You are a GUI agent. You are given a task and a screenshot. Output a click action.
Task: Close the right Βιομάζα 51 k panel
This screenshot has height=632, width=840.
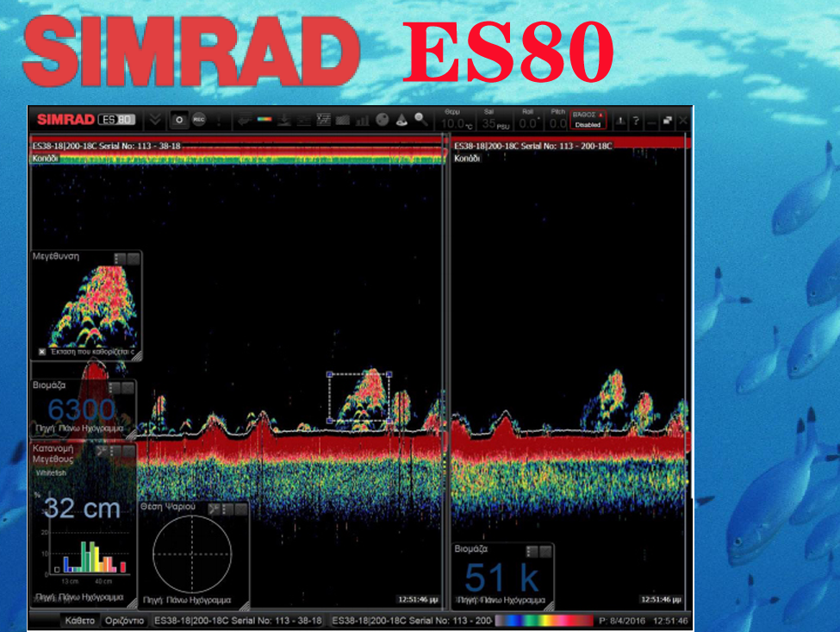pyautogui.click(x=545, y=552)
